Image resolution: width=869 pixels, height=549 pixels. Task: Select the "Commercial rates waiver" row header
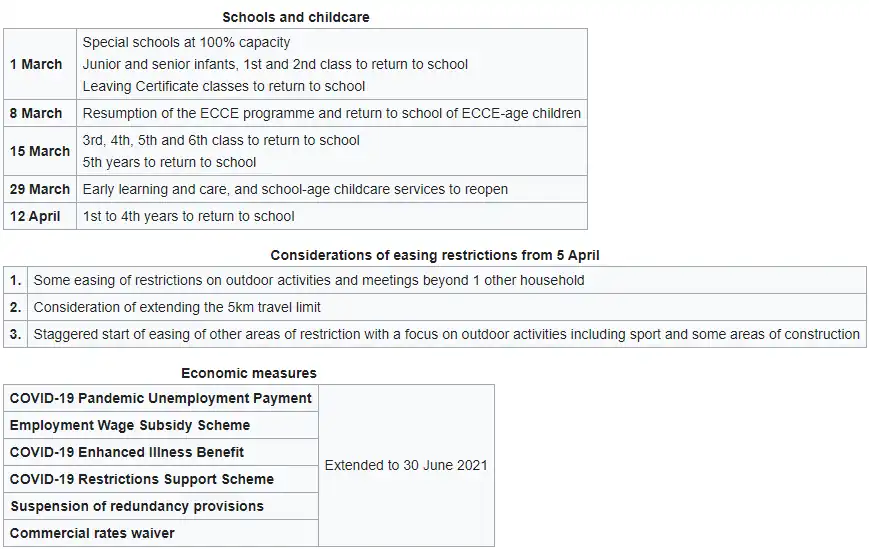click(x=92, y=533)
